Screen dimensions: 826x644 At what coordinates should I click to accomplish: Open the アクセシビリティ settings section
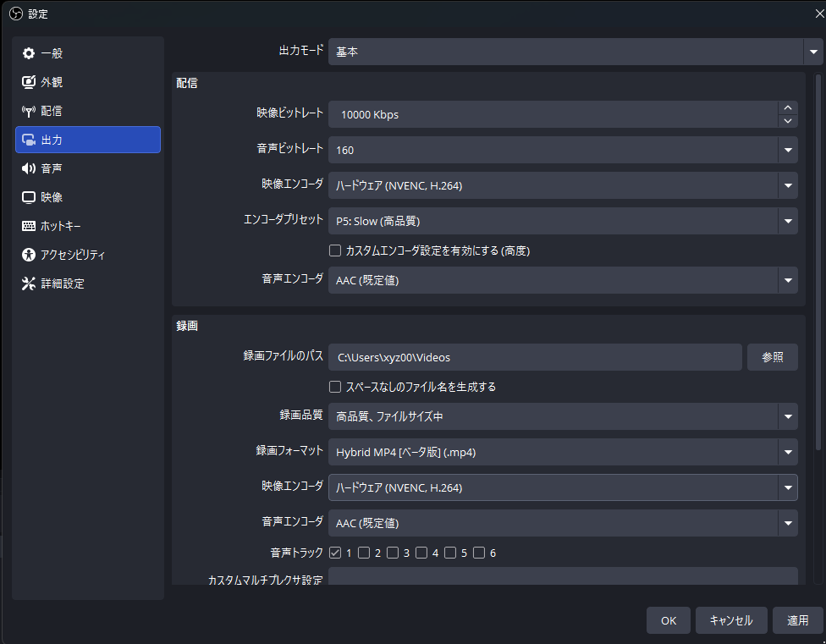pyautogui.click(x=63, y=254)
